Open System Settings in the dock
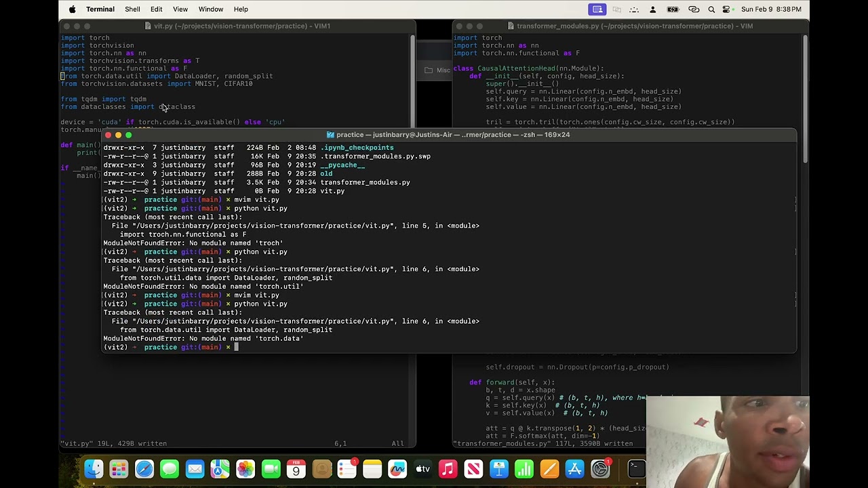Viewport: 868px width, 488px height. pyautogui.click(x=600, y=468)
